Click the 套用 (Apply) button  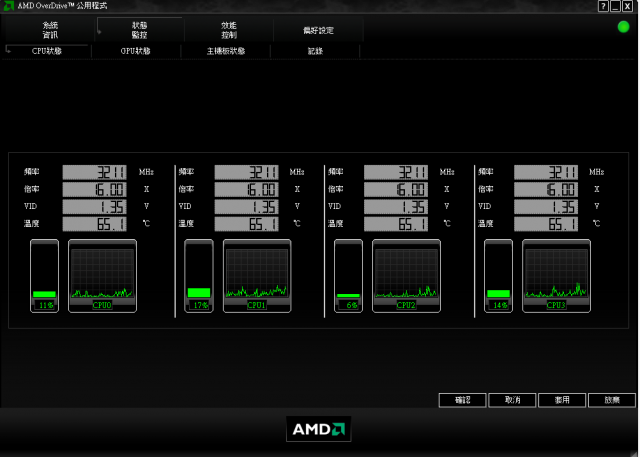562,400
